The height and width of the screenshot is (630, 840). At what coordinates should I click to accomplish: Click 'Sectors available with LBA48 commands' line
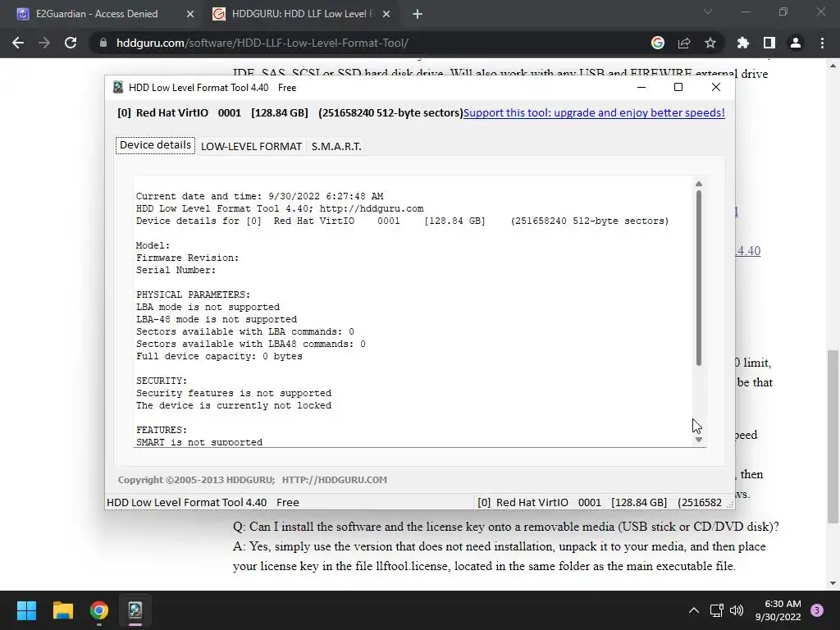251,344
